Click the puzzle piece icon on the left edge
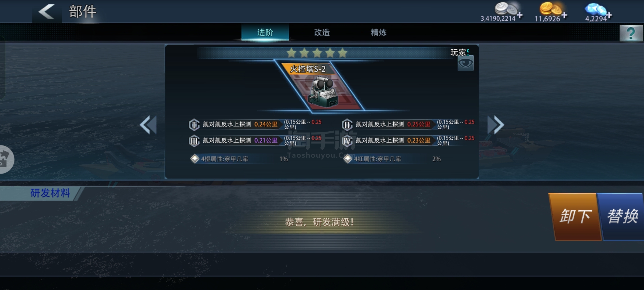644x290 pixels. tap(5, 159)
